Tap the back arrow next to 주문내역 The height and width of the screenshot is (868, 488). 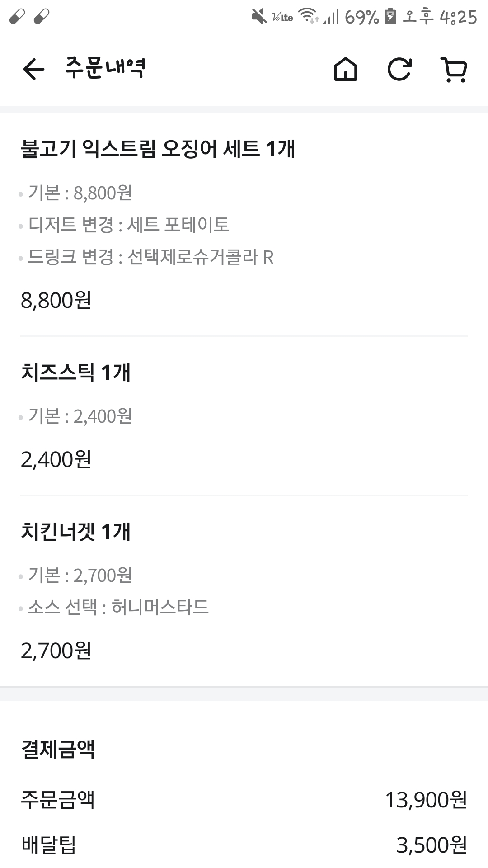(34, 70)
